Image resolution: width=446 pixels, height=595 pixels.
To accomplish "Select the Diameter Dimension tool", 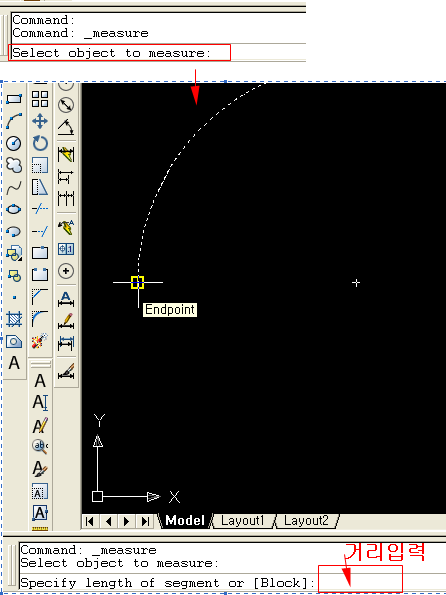I will pyautogui.click(x=66, y=105).
